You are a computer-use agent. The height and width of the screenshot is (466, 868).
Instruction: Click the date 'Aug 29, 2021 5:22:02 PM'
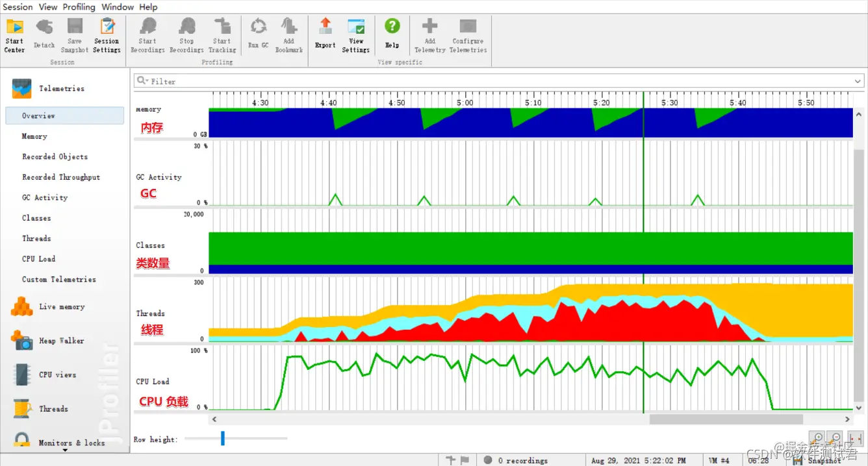(638, 460)
